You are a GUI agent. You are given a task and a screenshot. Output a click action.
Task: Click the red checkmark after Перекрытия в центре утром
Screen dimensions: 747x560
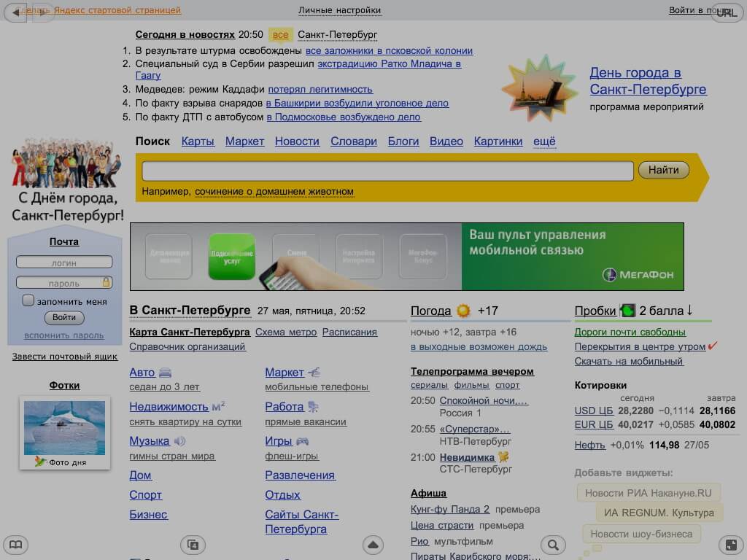pos(713,346)
